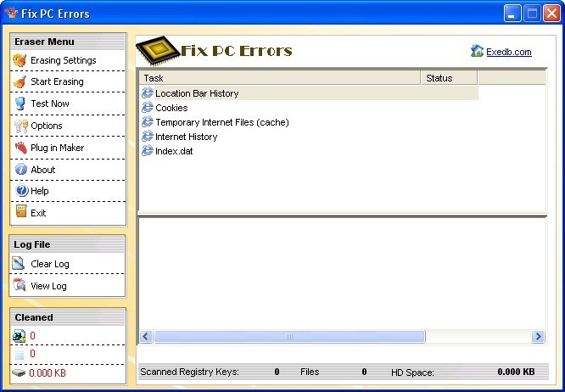The height and width of the screenshot is (392, 565).
Task: Click the Clear Log pencil icon
Action: tap(18, 263)
